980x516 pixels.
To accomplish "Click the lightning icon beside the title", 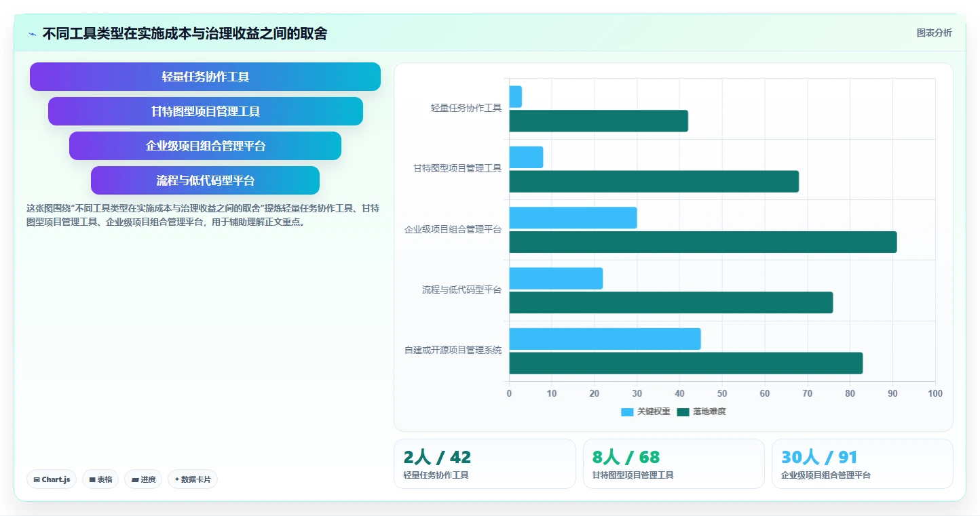I will coord(33,34).
